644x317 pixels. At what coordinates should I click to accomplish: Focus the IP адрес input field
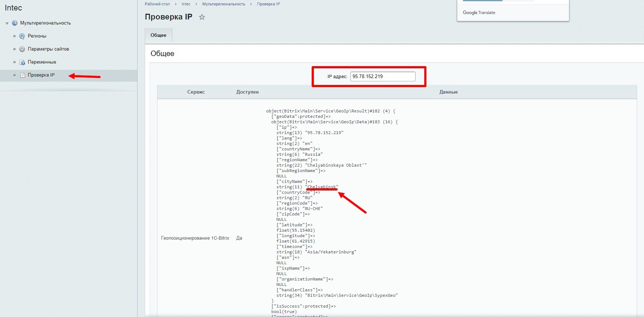point(382,76)
